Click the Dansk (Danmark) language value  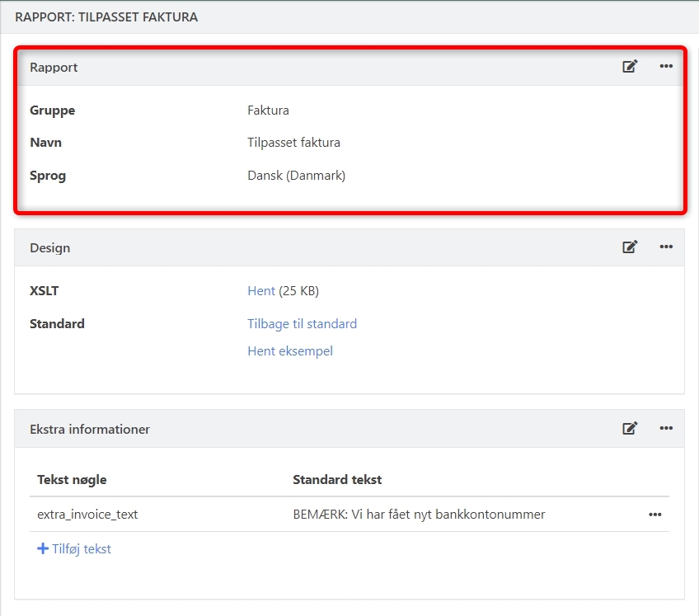click(x=296, y=176)
